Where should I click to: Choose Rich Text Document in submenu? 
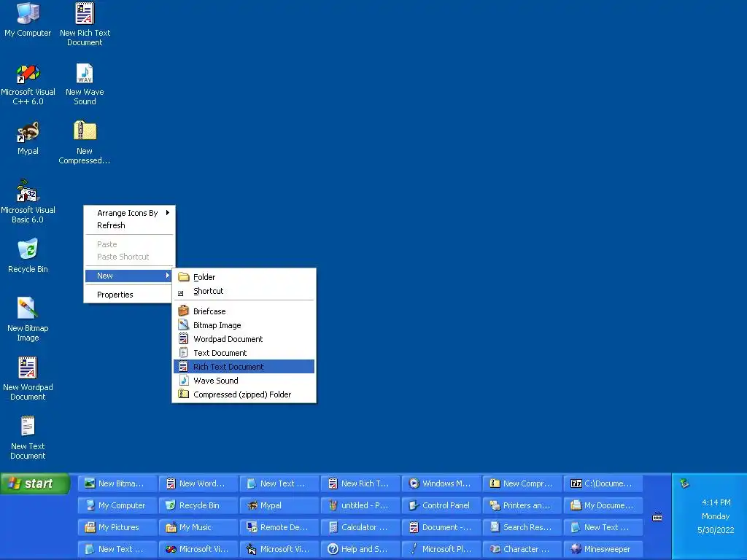coord(244,367)
